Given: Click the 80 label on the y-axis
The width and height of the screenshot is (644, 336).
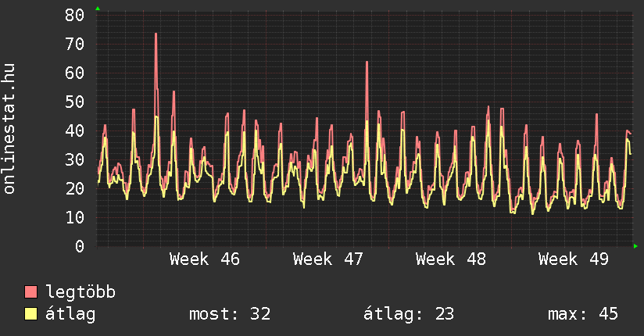Looking at the screenshot, I should tap(75, 15).
